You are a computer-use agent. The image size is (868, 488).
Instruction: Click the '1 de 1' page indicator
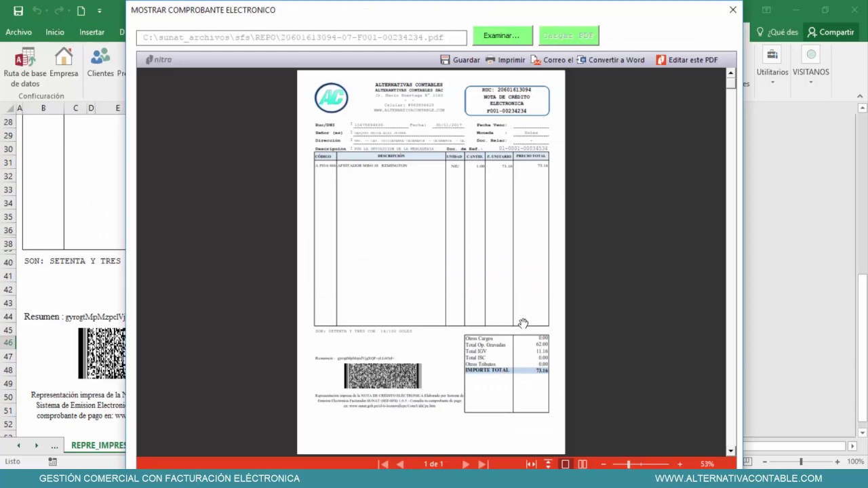433,464
